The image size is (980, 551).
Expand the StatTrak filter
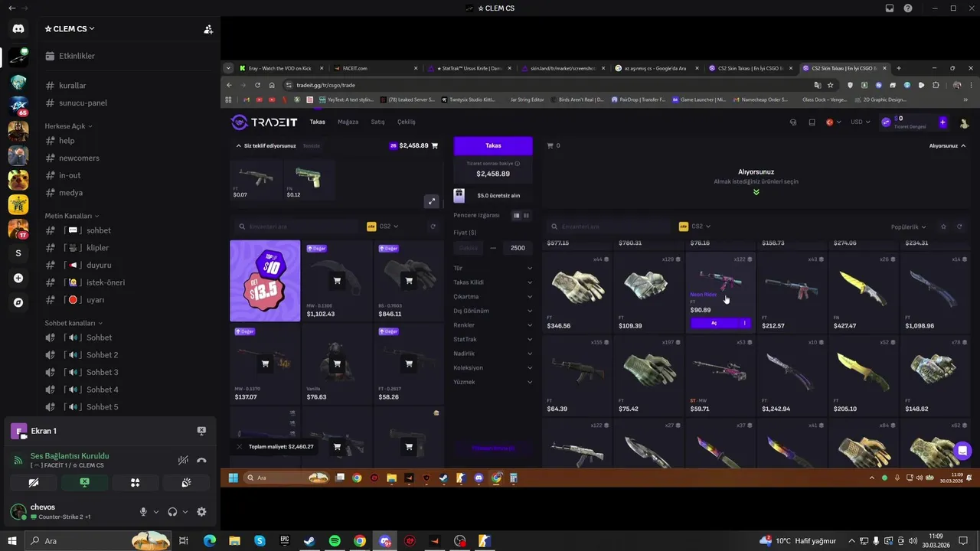[x=493, y=339]
